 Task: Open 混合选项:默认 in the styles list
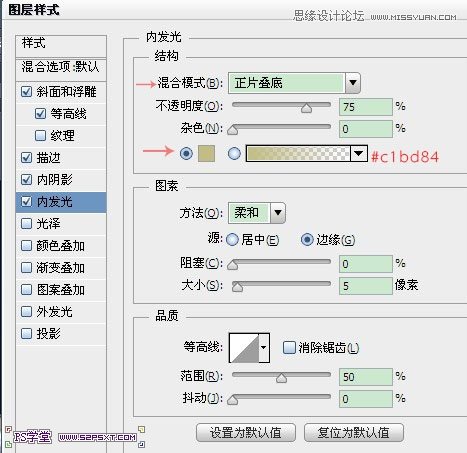pyautogui.click(x=61, y=70)
